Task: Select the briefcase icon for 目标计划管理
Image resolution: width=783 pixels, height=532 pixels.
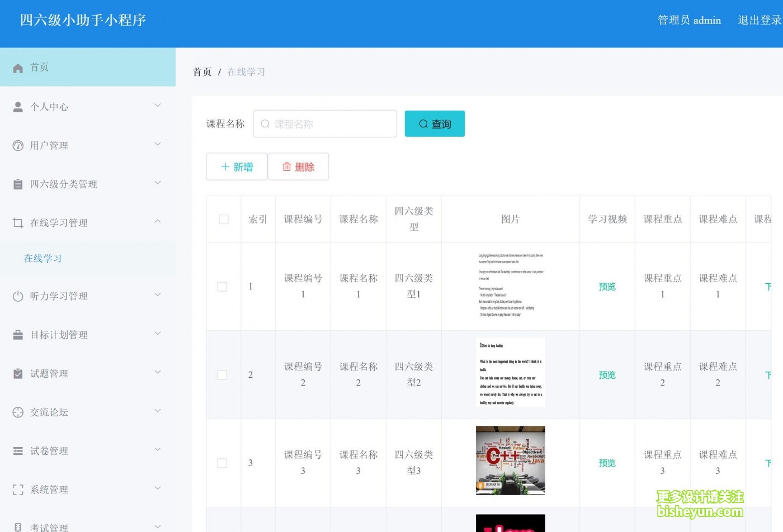Action: tap(17, 334)
